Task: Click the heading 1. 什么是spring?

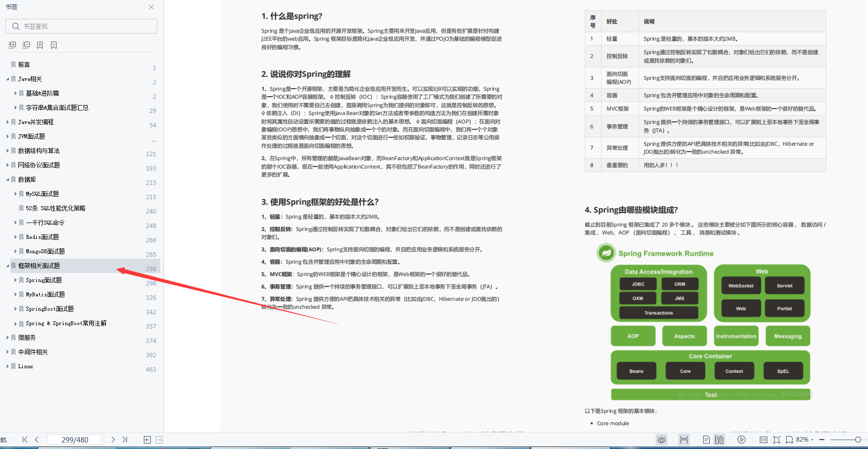Action: click(292, 16)
